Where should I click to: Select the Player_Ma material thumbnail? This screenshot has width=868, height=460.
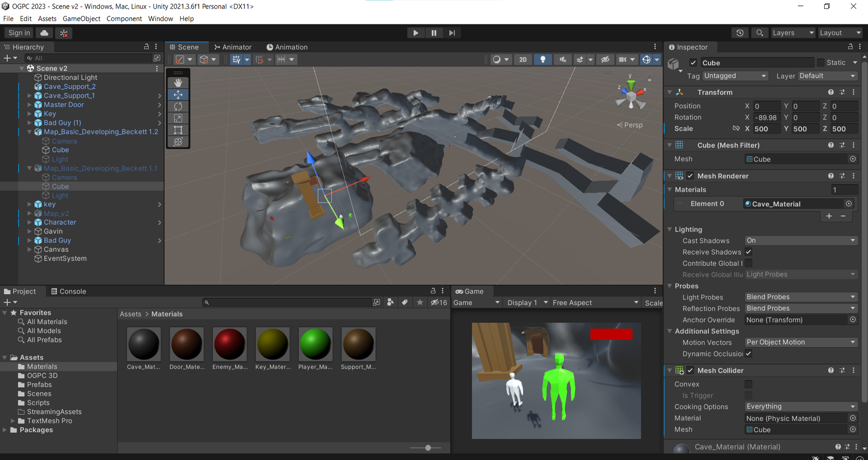pyautogui.click(x=315, y=345)
